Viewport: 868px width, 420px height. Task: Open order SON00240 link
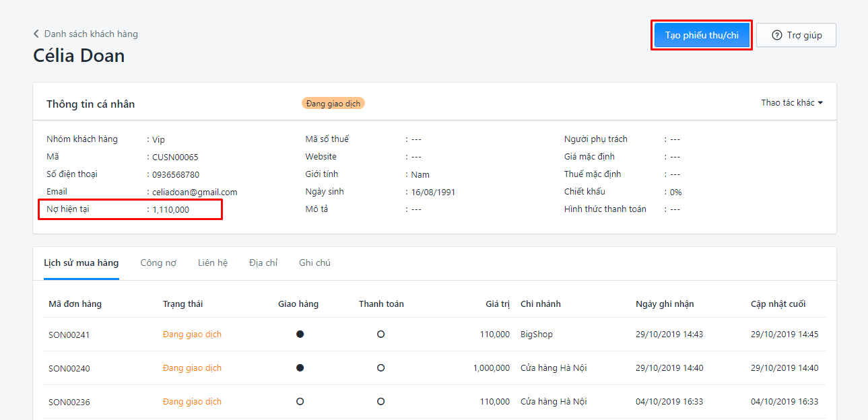(69, 368)
